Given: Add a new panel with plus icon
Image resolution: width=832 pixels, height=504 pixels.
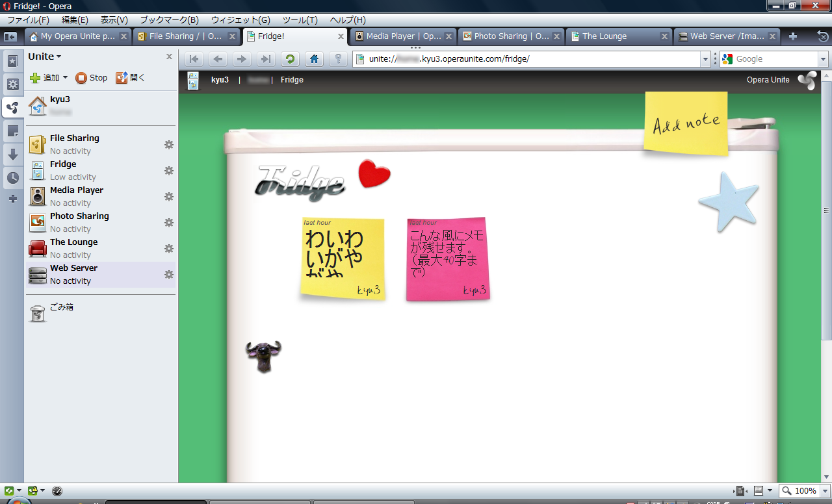Looking at the screenshot, I should 12,199.
